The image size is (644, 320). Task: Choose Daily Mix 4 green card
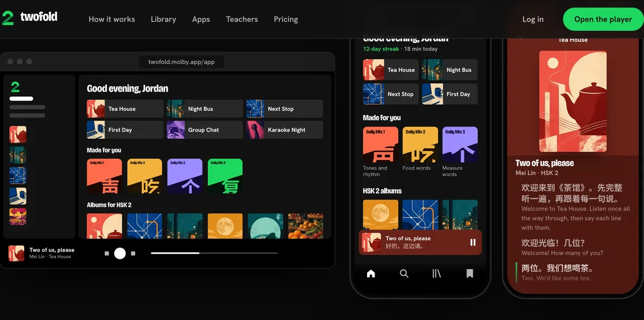225,176
